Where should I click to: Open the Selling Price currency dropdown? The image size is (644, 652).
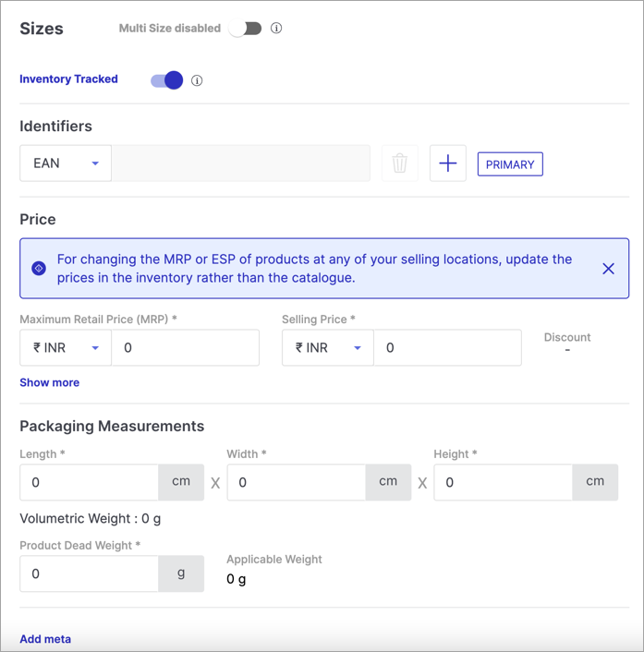coord(328,347)
